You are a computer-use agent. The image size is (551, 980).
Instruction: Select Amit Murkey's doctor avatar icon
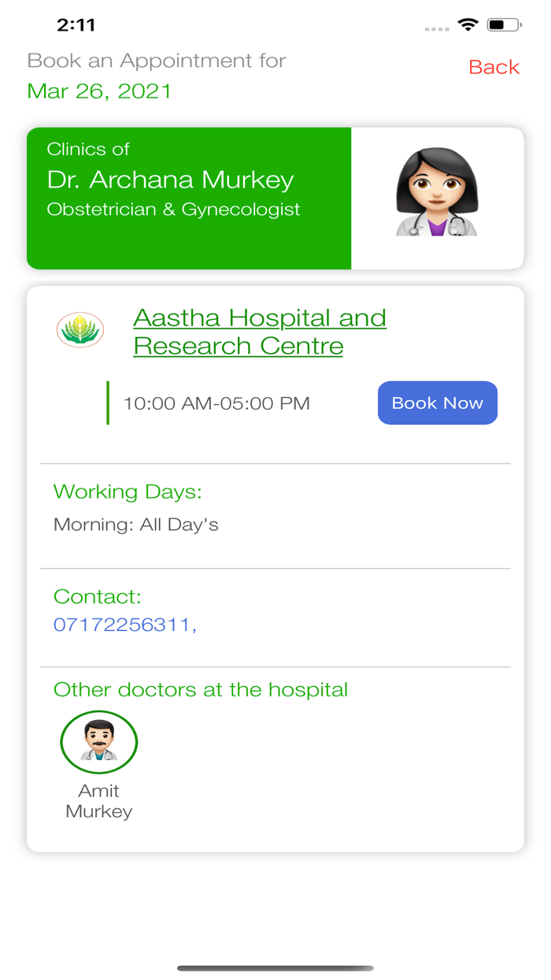(98, 741)
